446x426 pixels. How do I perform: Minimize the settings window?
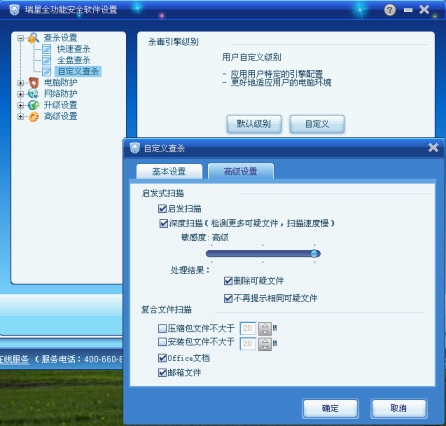tap(408, 10)
